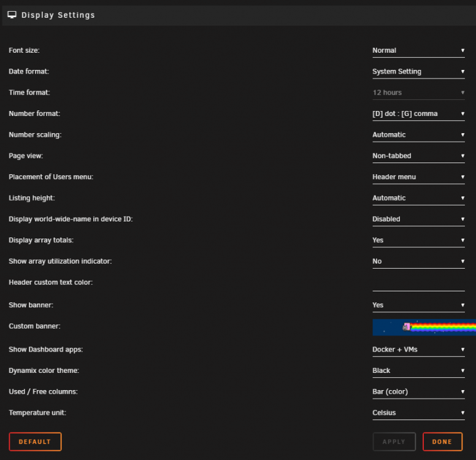Click the 'Font size:' label

point(25,50)
